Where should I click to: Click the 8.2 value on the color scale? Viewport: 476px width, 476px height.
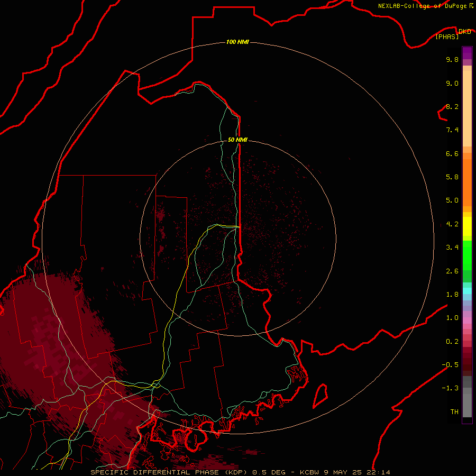click(x=452, y=106)
